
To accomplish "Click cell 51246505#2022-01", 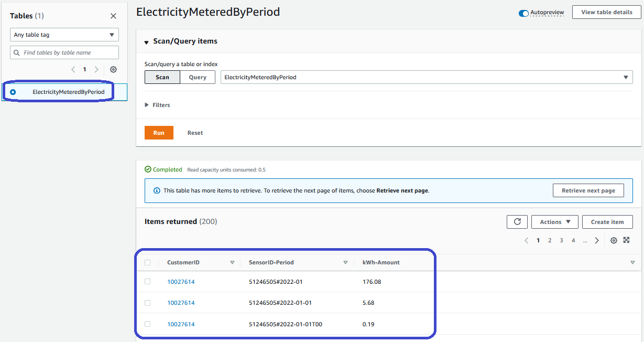I will click(x=276, y=282).
